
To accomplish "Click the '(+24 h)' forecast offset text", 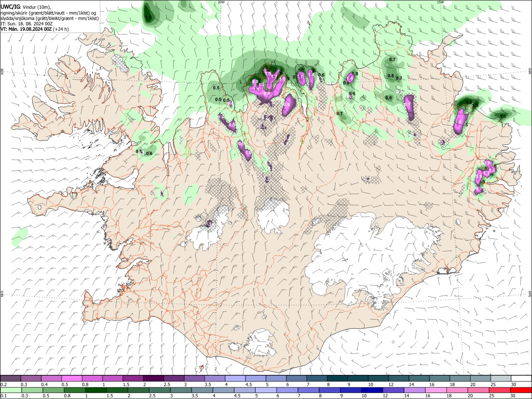I will pyautogui.click(x=61, y=29).
